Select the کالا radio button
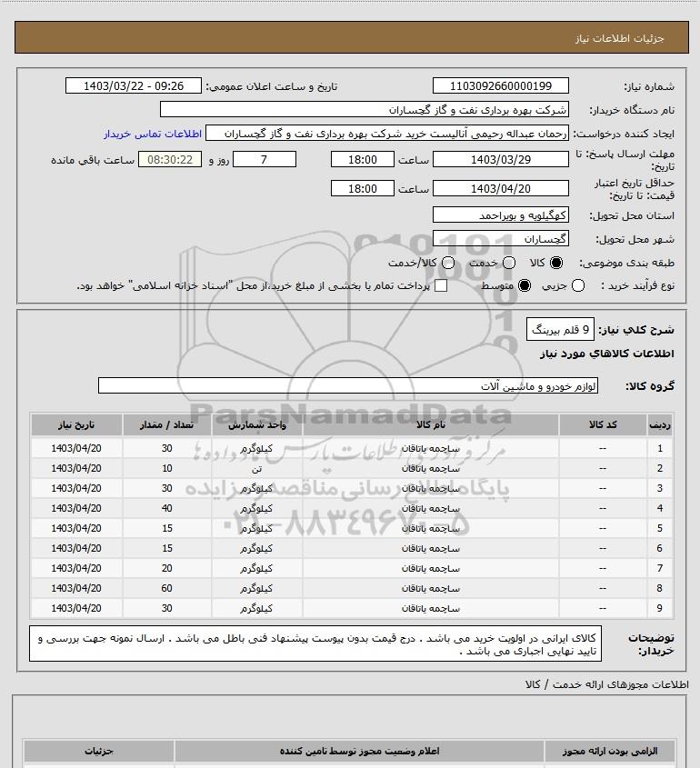 (556, 263)
